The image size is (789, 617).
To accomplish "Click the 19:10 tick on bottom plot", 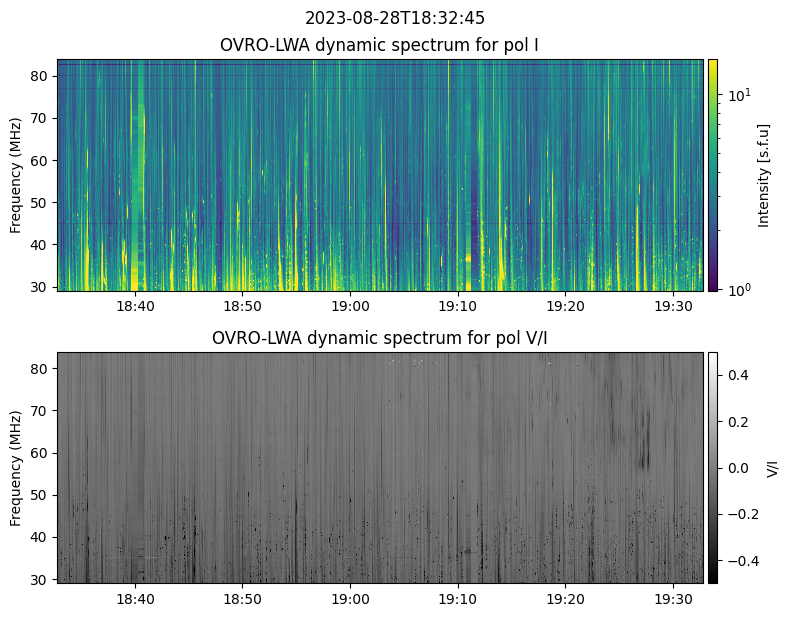I will 457,598.
